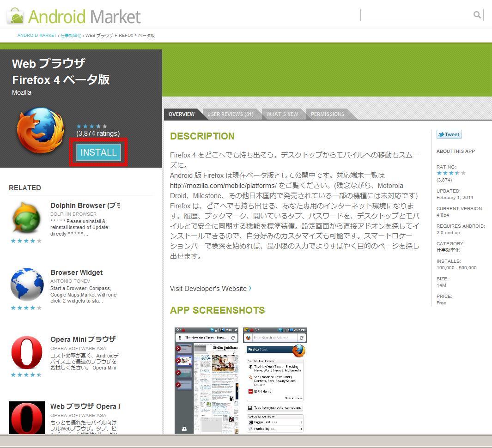Click the Opera Mini red O icon
Image resolution: width=492 pixels, height=448 pixels.
[x=27, y=353]
